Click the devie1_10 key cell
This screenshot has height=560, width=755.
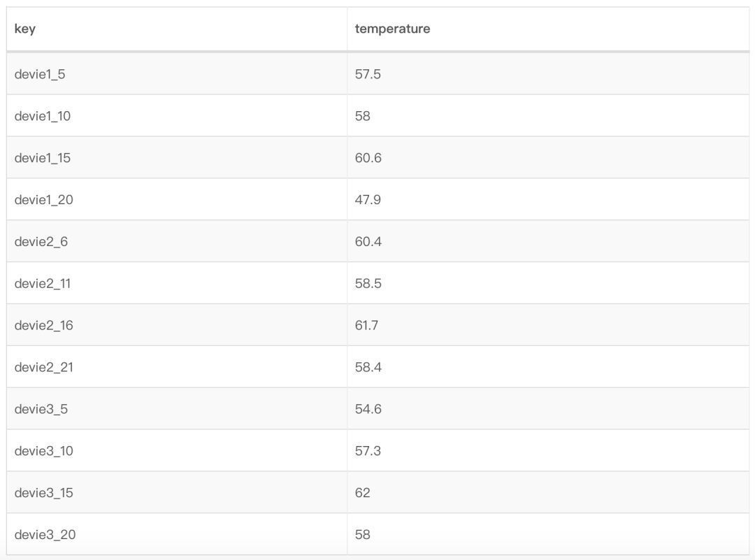coord(43,116)
